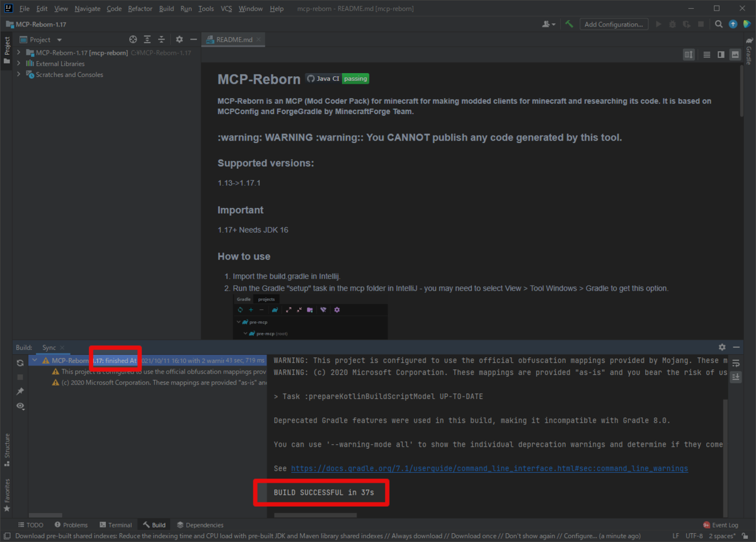
Task: Click the Reload Gradle sync icon
Action: point(20,362)
